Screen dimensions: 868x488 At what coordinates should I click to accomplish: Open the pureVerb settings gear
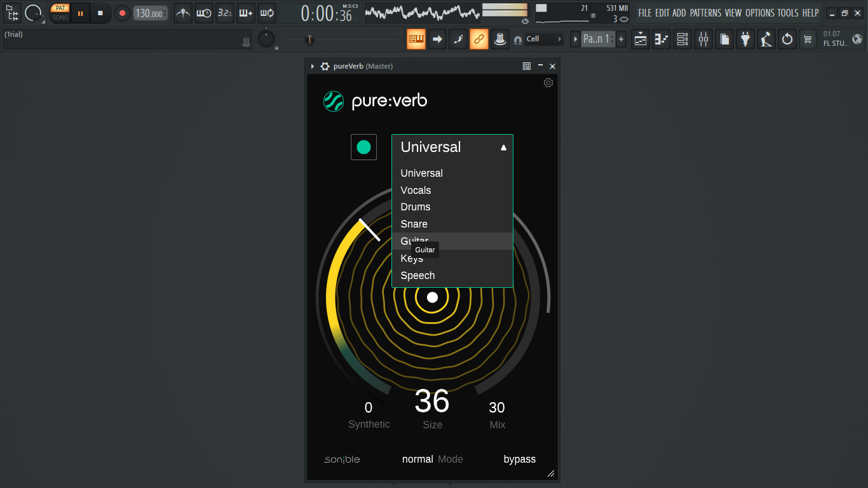click(x=548, y=83)
